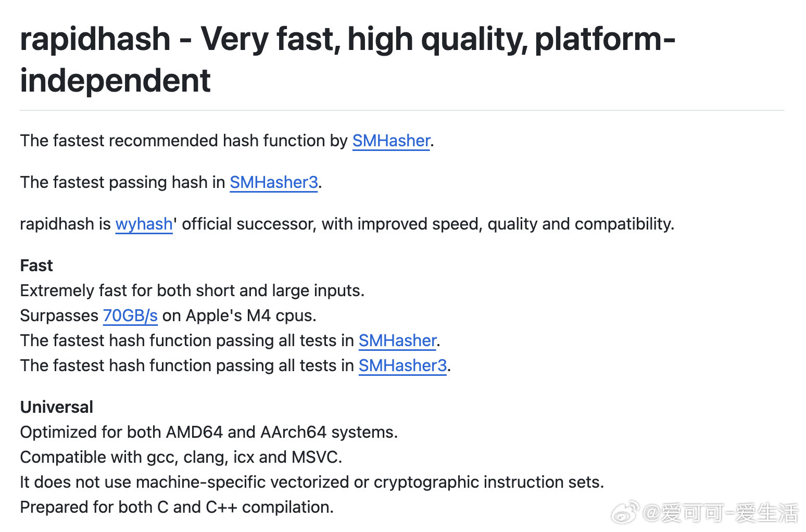This screenshot has height=532, width=806.
Task: Click the bold Fast heading
Action: click(x=36, y=265)
